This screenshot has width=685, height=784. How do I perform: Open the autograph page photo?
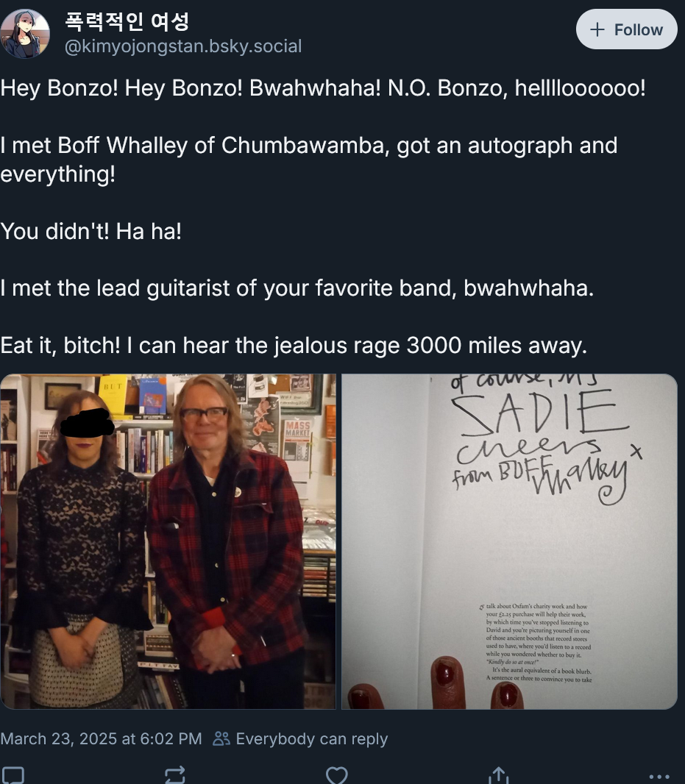tap(509, 541)
